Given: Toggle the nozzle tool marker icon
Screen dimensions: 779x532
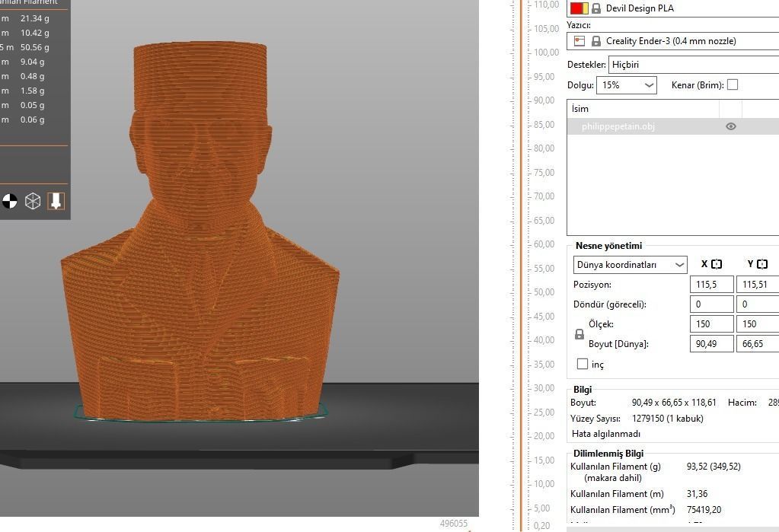Looking at the screenshot, I should (56, 201).
